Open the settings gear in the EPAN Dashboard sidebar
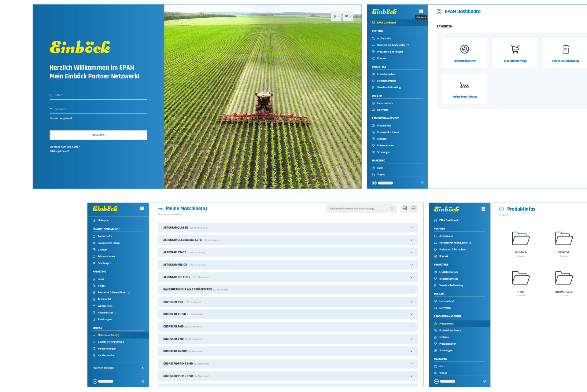Screen dimensions: 587x392 422,183
